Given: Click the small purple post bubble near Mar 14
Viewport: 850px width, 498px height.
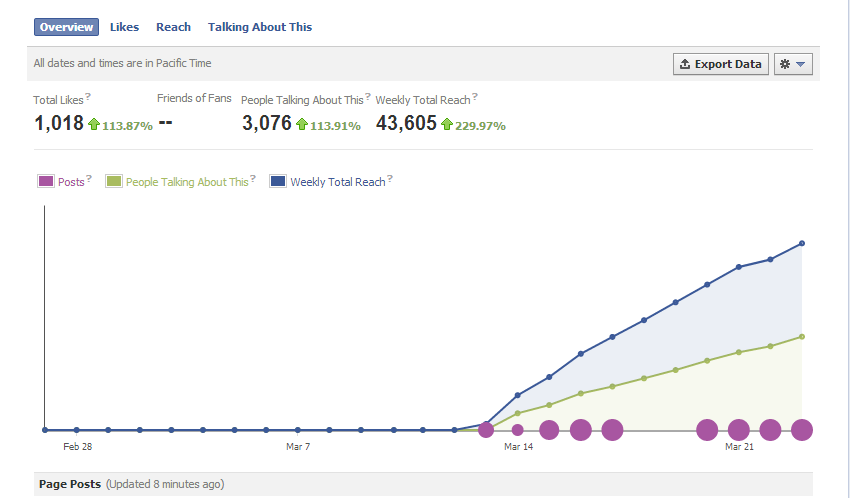Looking at the screenshot, I should pos(518,430).
